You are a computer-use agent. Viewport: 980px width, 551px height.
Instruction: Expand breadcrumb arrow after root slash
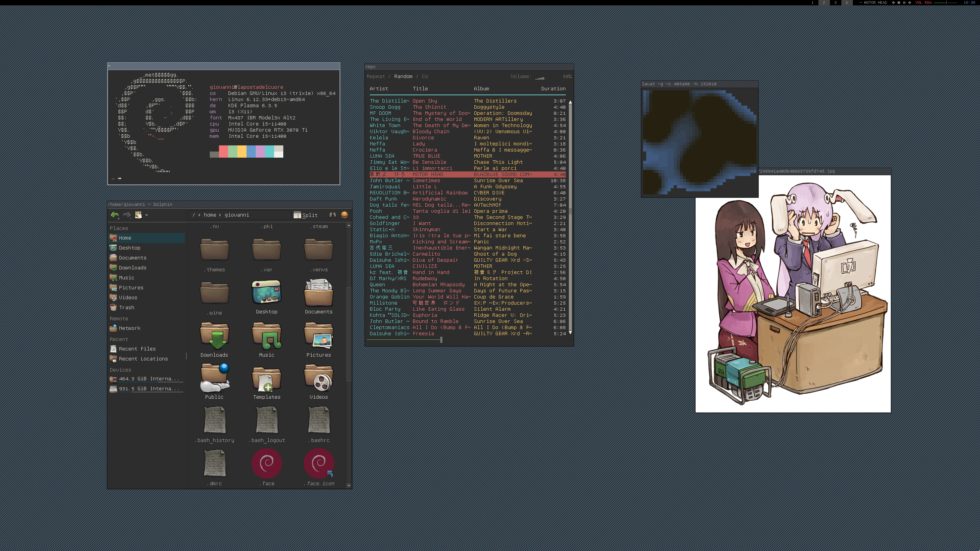click(x=199, y=215)
